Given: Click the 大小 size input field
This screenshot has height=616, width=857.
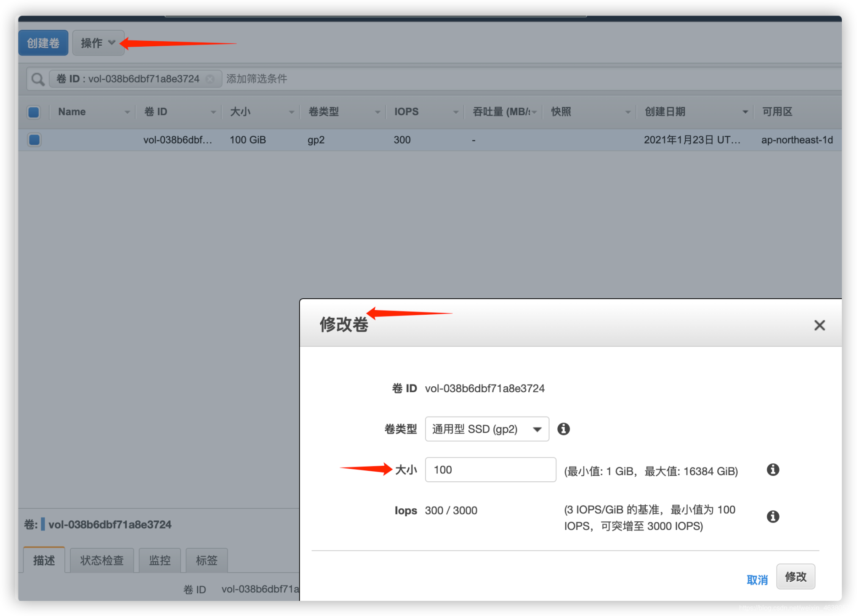Looking at the screenshot, I should (490, 470).
